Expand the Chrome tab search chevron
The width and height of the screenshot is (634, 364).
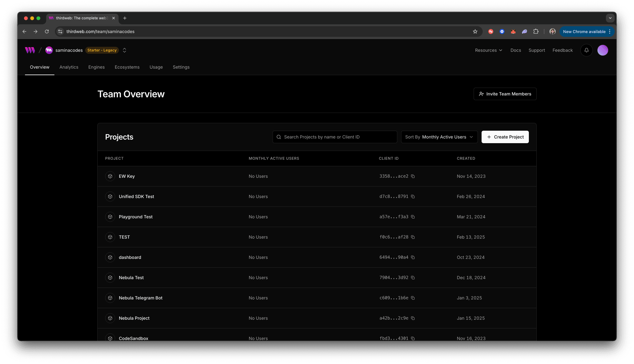point(610,18)
